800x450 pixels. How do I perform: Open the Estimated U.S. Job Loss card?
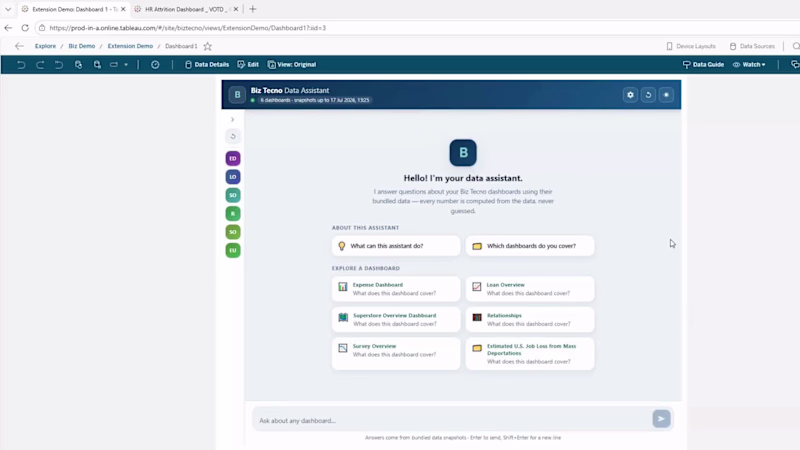[530, 354]
